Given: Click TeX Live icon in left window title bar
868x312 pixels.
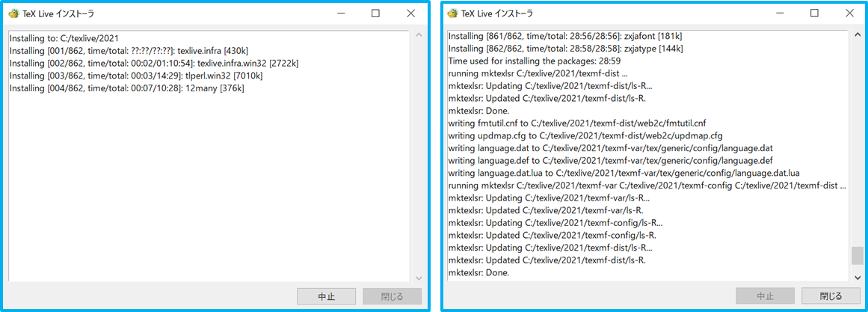Looking at the screenshot, I should coord(13,13).
